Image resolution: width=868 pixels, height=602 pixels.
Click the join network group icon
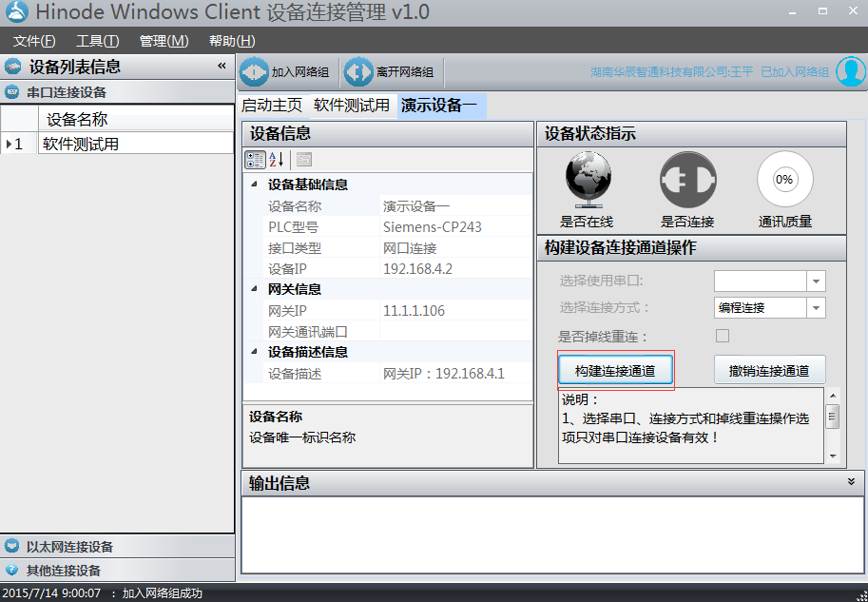(x=255, y=72)
